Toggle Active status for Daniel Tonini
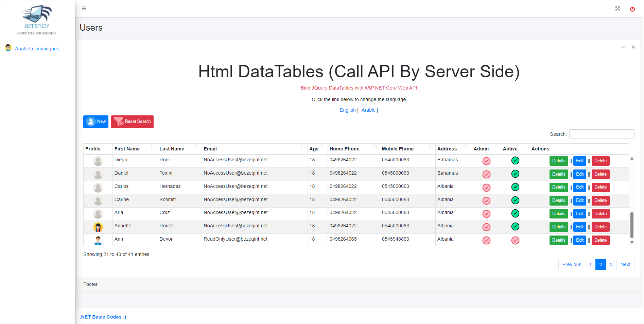Viewport: 644px width, 324px height. [515, 174]
